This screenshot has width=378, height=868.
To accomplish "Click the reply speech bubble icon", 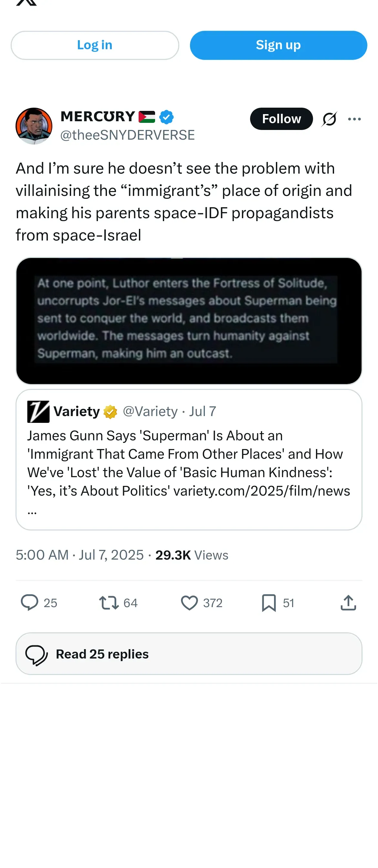I will (x=30, y=603).
